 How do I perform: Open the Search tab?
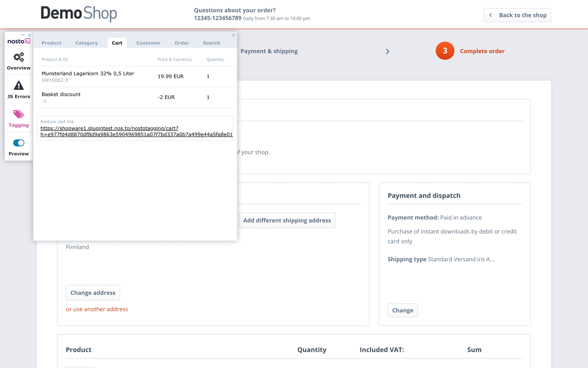coord(211,43)
